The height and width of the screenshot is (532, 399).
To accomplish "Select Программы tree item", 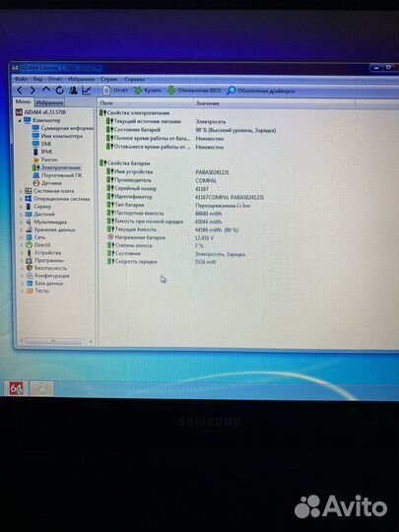I will [x=45, y=260].
